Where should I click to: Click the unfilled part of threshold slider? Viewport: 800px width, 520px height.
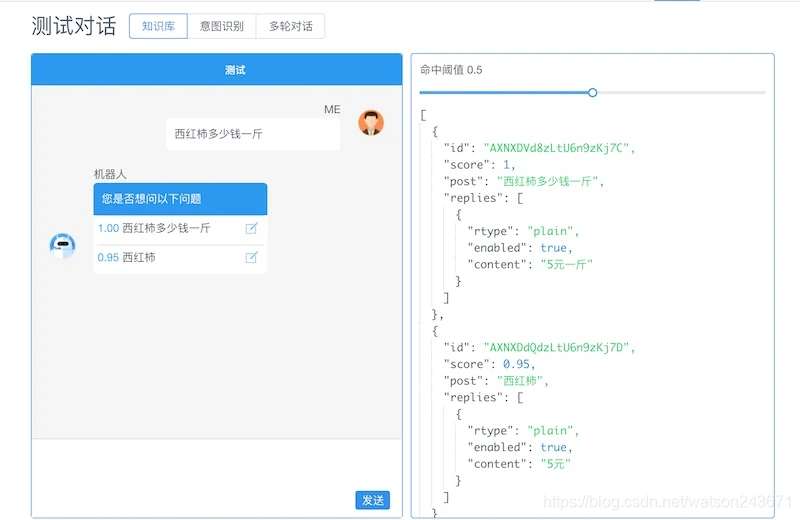pos(681,92)
